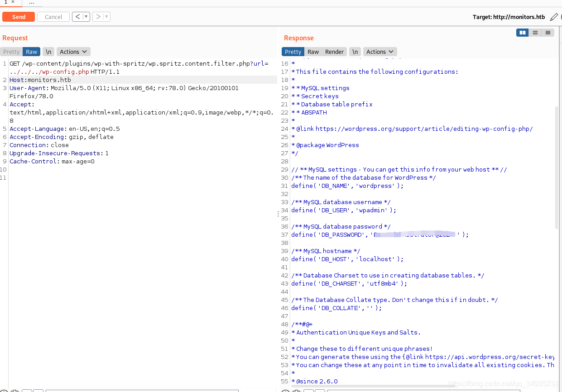The width and height of the screenshot is (562, 392).
Task: Click the '* * Database table prefix' line
Action: [332, 105]
